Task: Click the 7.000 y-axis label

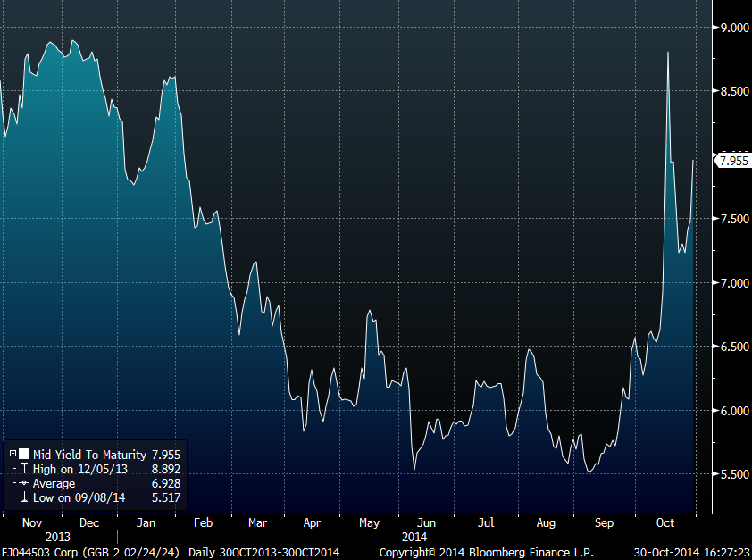Action: [x=733, y=283]
